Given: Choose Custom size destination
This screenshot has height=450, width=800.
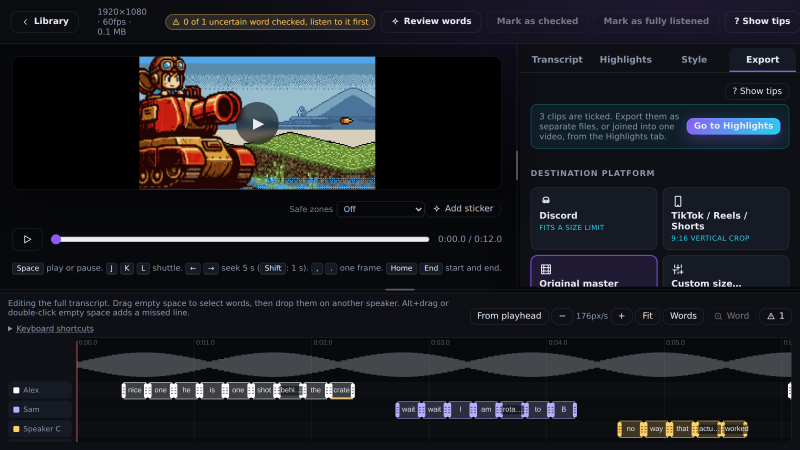Looking at the screenshot, I should [x=726, y=271].
